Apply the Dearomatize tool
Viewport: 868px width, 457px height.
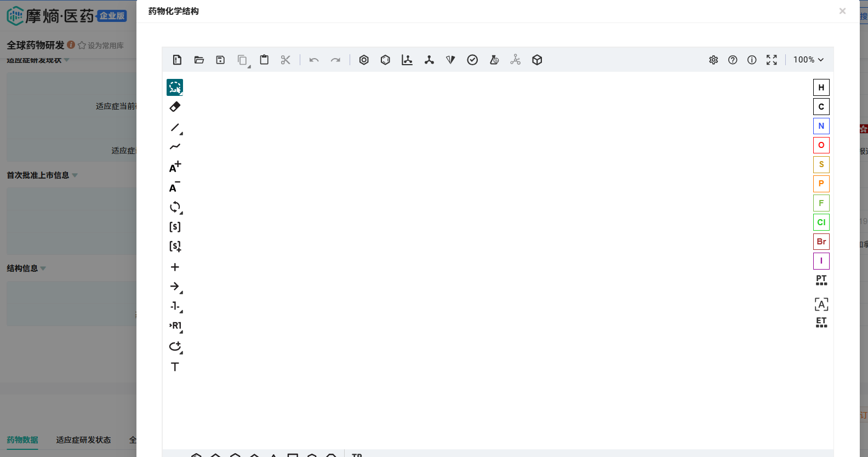click(385, 60)
